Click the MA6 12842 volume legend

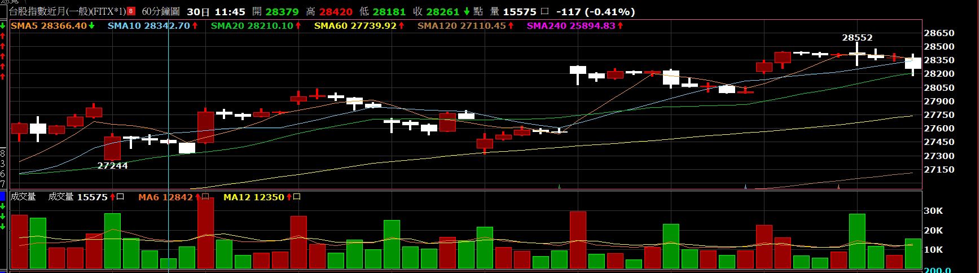[x=165, y=197]
